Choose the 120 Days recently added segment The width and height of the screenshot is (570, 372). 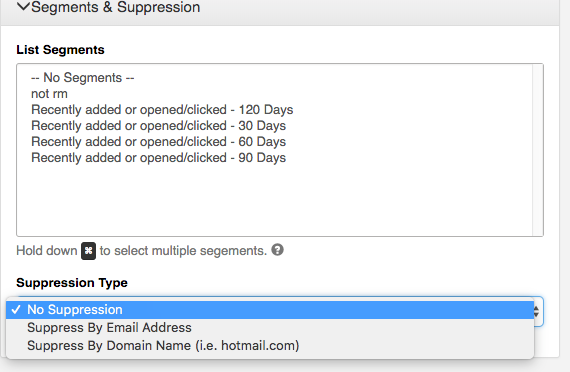click(162, 110)
